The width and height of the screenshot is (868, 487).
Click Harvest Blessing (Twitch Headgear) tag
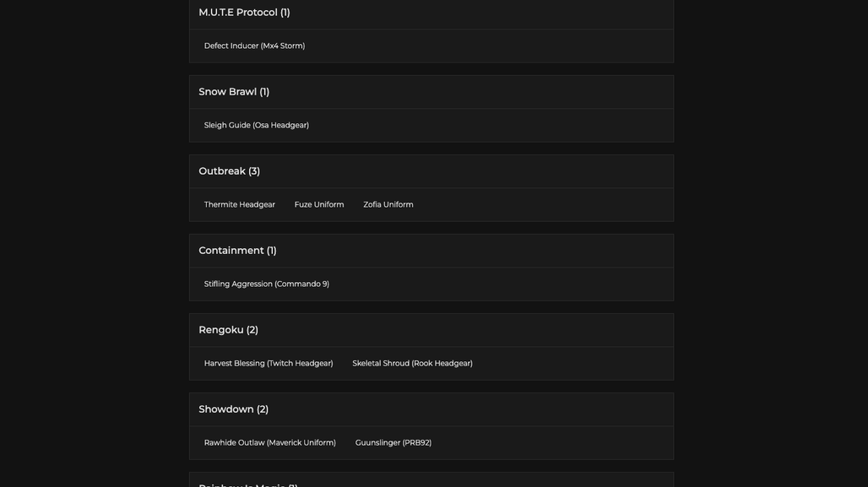point(269,364)
